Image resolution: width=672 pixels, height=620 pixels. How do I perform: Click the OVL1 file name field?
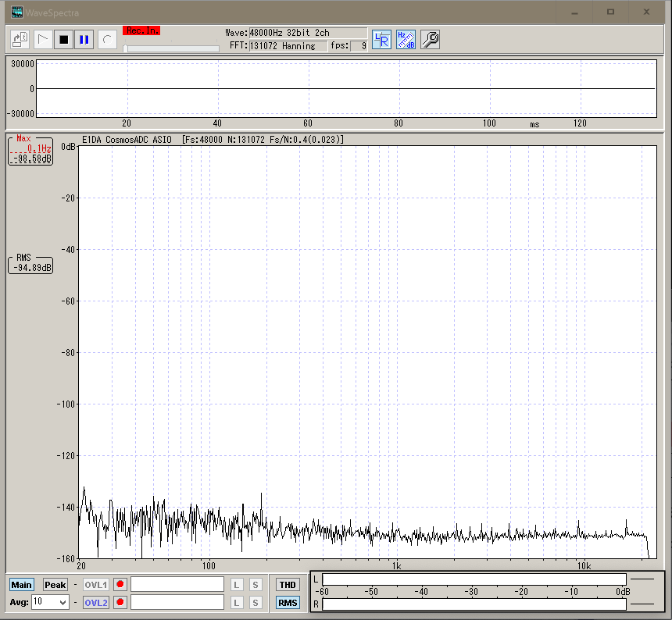177,584
